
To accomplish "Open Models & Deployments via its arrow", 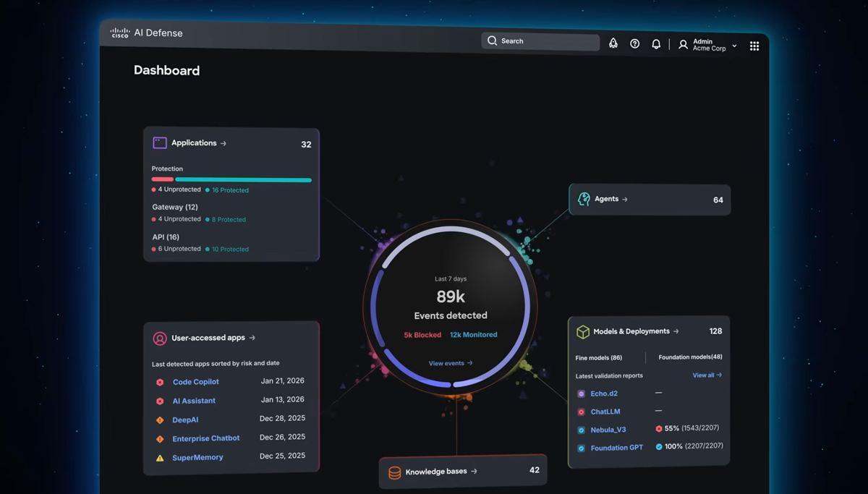I will (x=676, y=331).
